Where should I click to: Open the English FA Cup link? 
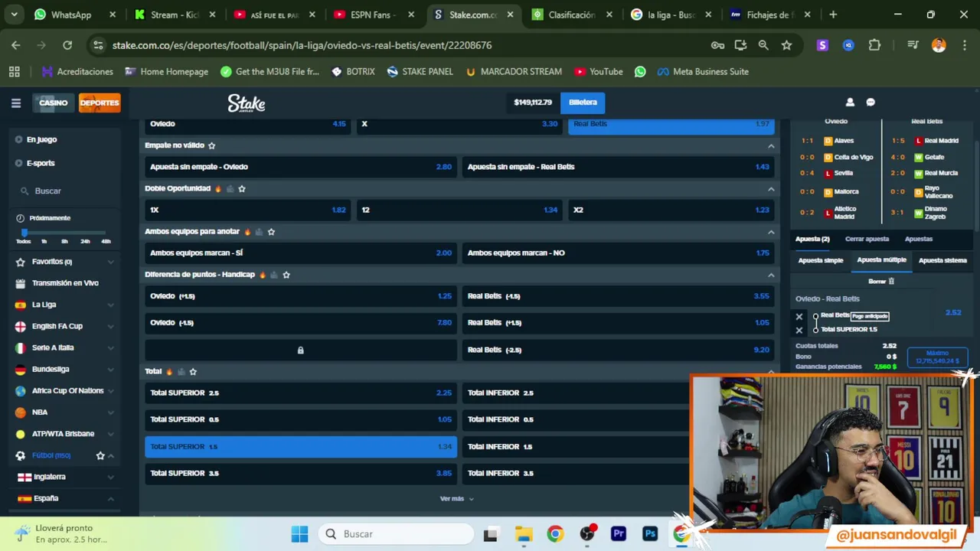pyautogui.click(x=57, y=326)
